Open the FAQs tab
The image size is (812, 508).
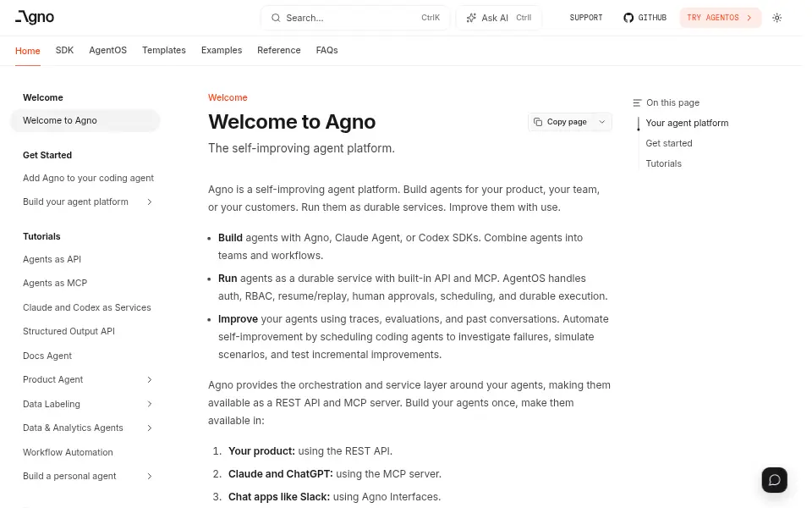[x=326, y=50]
